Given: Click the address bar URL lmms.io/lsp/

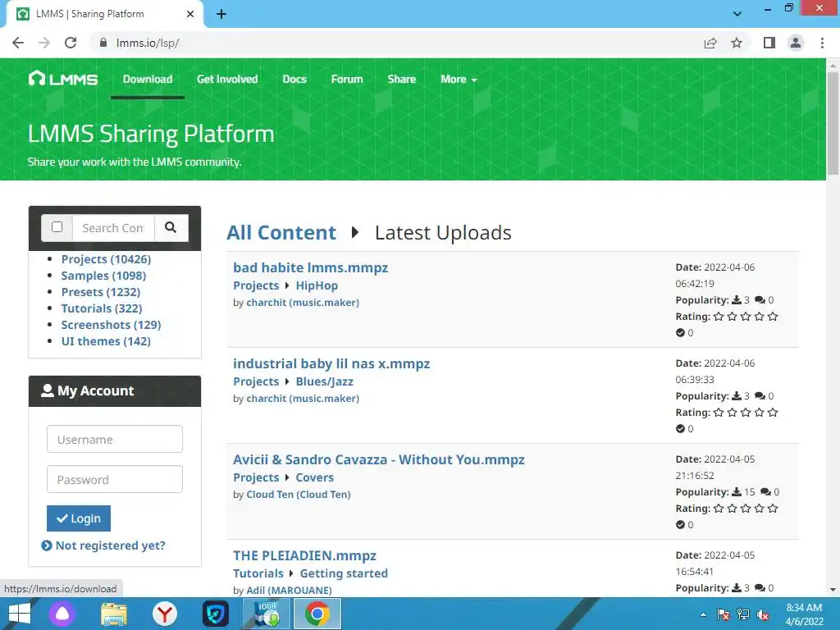Looking at the screenshot, I should (148, 43).
